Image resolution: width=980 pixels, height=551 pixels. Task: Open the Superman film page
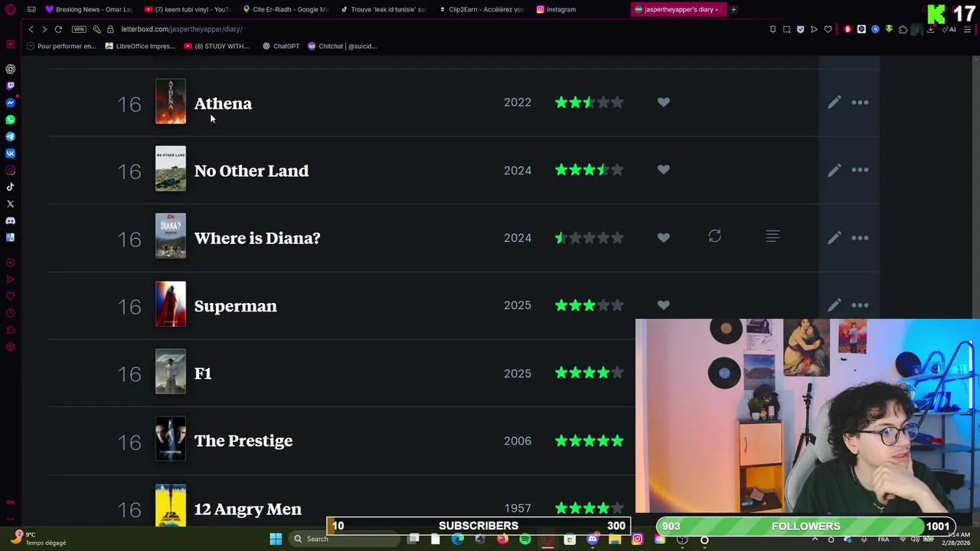tap(235, 306)
